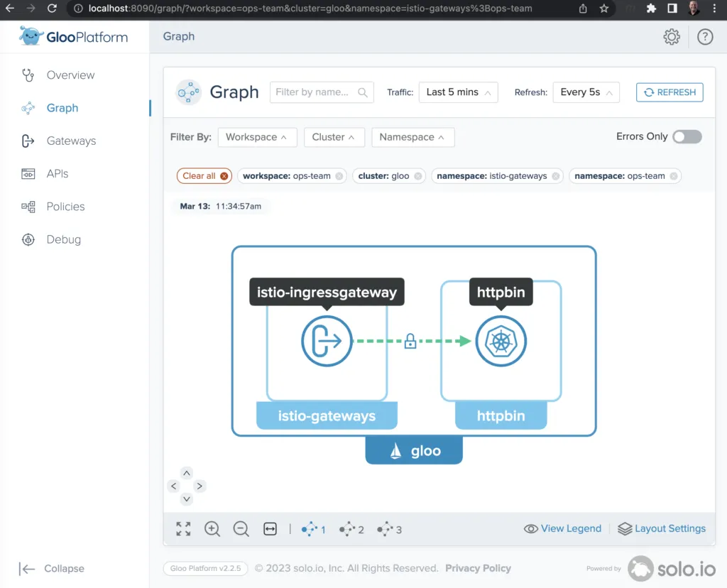Open the settings gear icon
This screenshot has height=588, width=727.
point(672,37)
